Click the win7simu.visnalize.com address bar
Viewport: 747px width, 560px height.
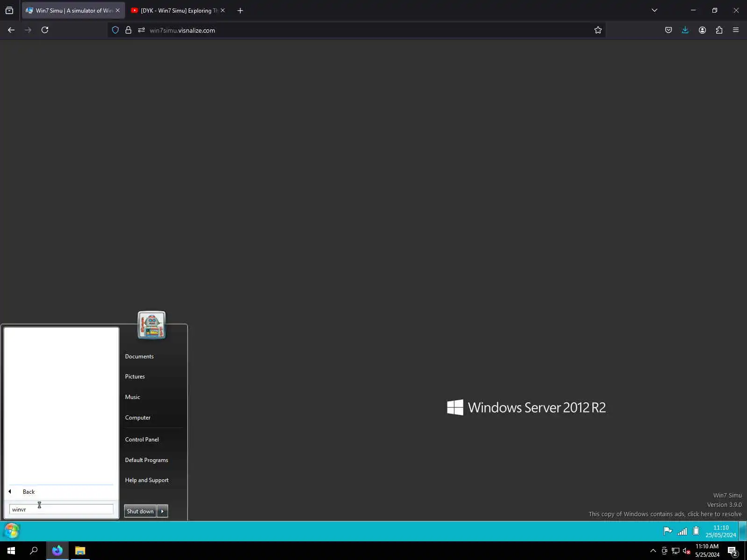[357, 30]
